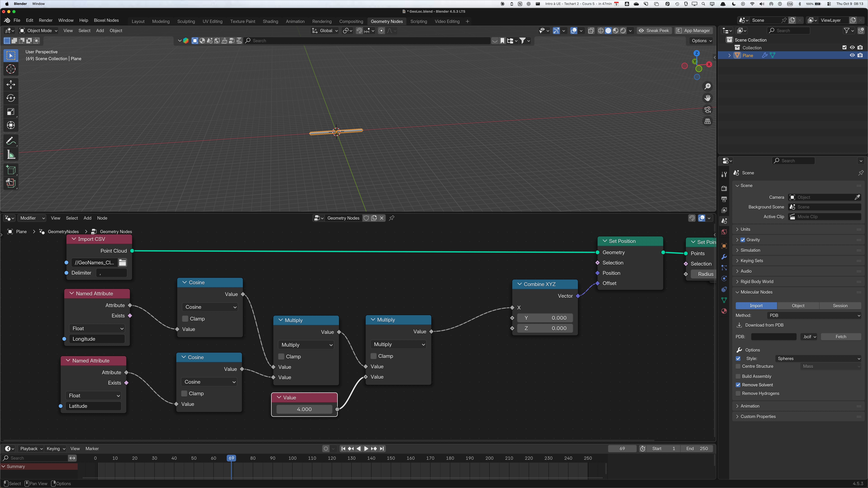Screen dimensions: 868x488
Task: Open the Render menu
Action: tap(45, 21)
